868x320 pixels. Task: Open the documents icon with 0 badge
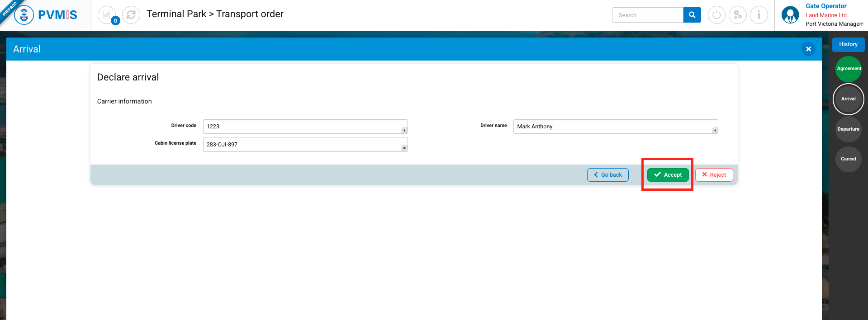click(x=107, y=15)
